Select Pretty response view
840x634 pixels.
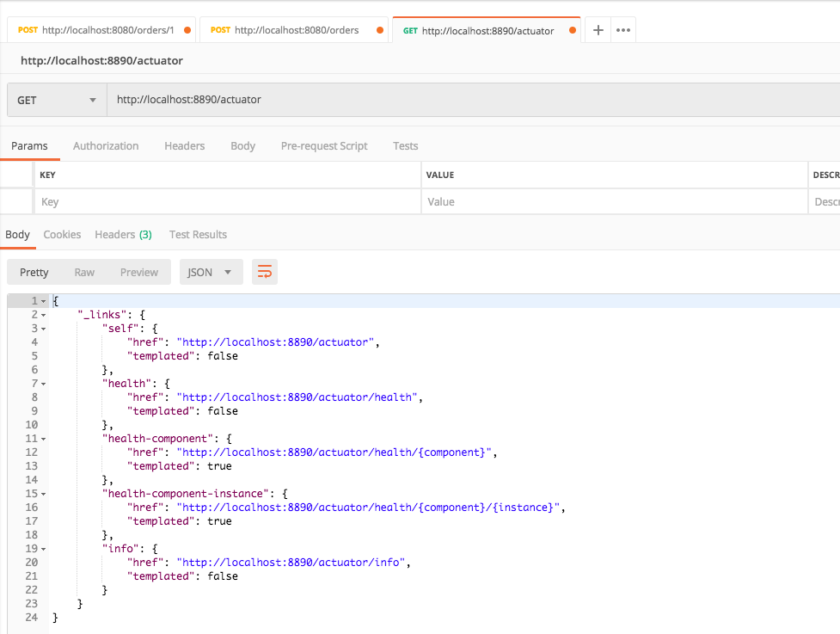pos(34,272)
